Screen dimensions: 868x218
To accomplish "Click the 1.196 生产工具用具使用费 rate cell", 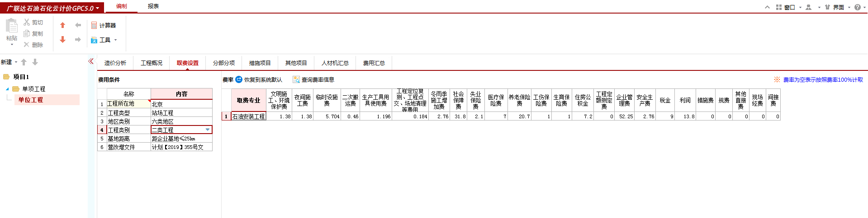I will 375,116.
